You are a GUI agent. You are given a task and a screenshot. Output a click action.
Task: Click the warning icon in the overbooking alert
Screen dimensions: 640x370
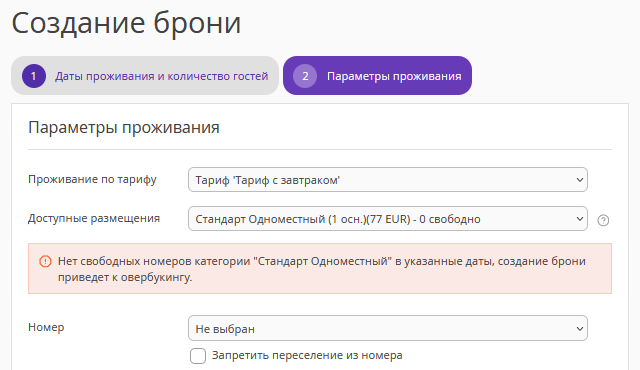[x=45, y=261]
